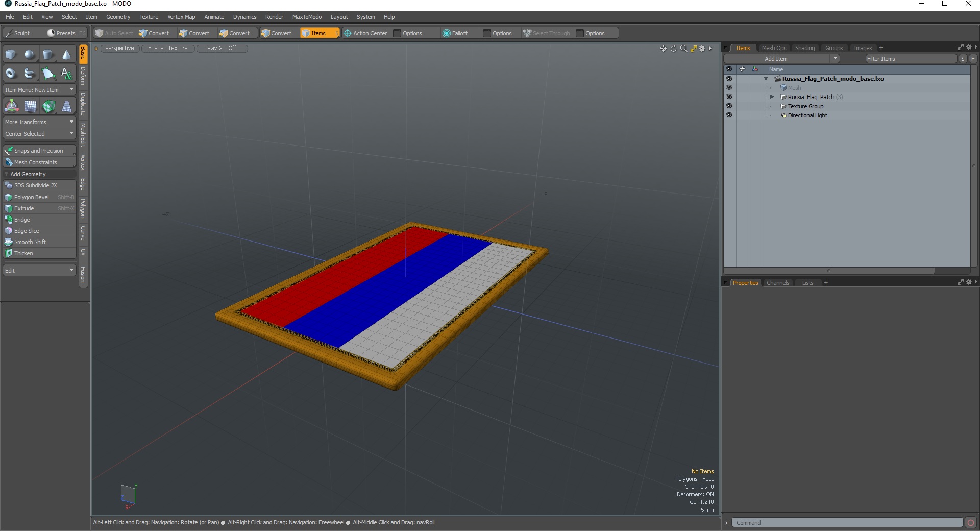980x531 pixels.
Task: Click the Mesh Constraints button
Action: [39, 162]
